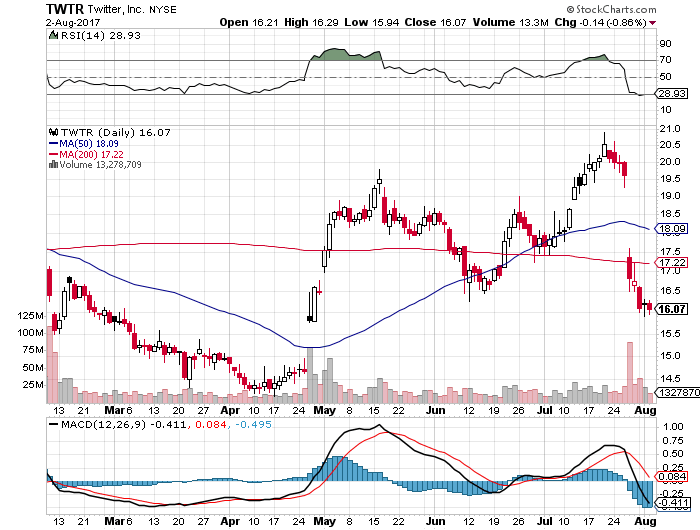Image resolution: width=700 pixels, height=530 pixels.
Task: Click the 28.93 RSI value tag
Action: pos(671,92)
